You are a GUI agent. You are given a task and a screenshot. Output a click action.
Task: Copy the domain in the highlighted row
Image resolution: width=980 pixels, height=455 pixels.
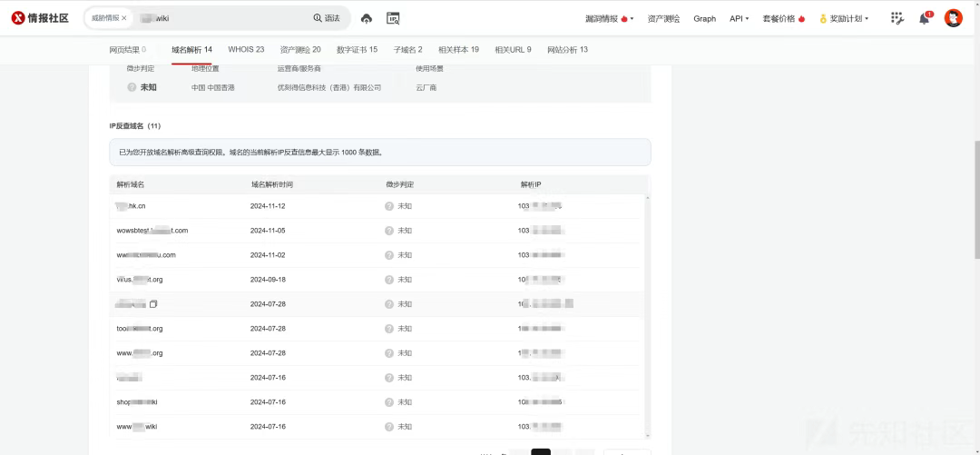click(x=153, y=304)
